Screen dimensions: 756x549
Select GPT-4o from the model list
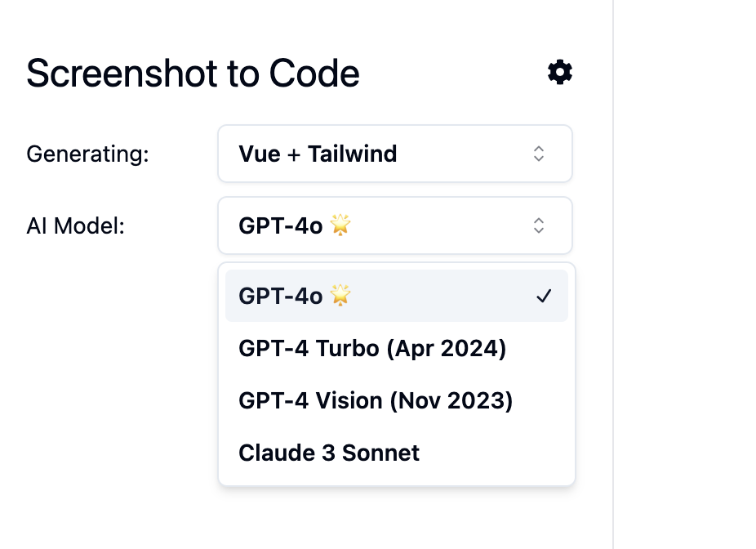click(x=396, y=296)
